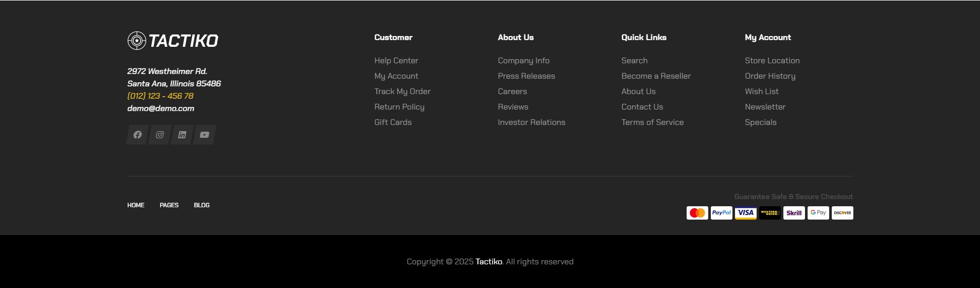
Task: View the Wish List link
Action: [x=762, y=92]
